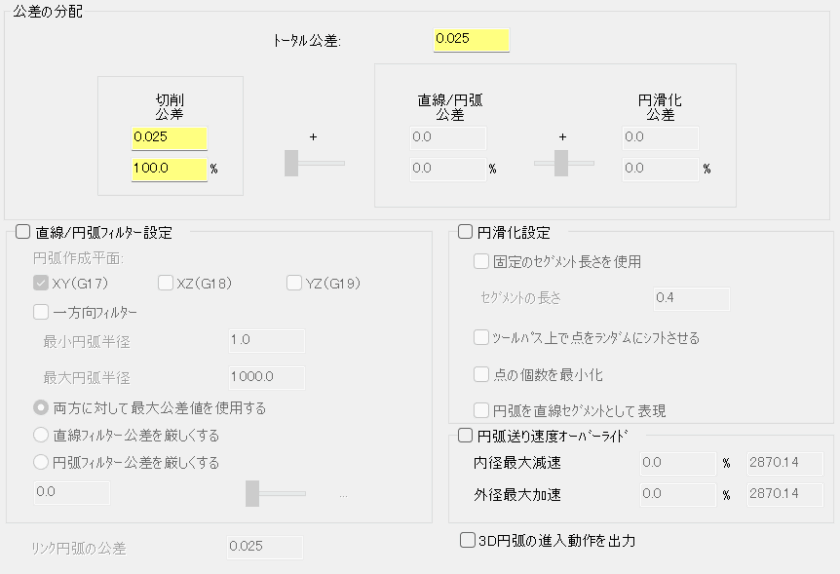
Task: Toggle 円弧送り速度オーバーライド checkbox
Action: click(464, 435)
